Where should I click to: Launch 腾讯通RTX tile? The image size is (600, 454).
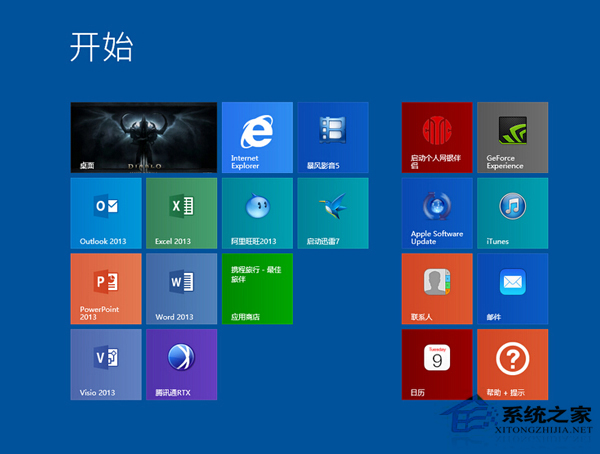(181, 364)
